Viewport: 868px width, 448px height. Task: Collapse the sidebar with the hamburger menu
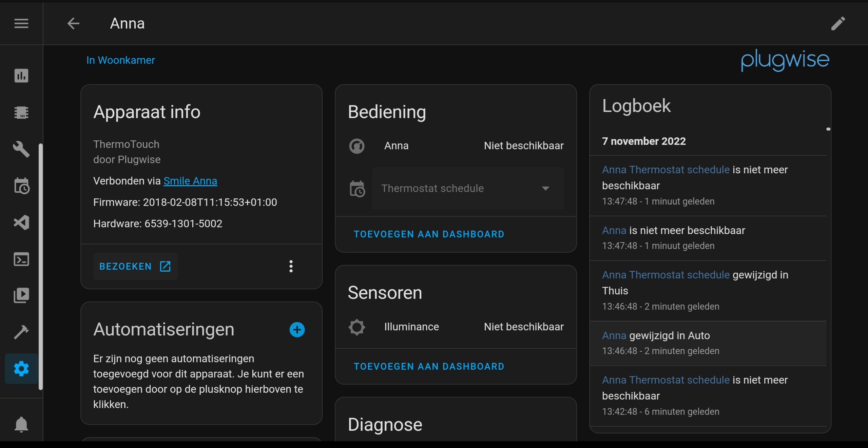[21, 23]
